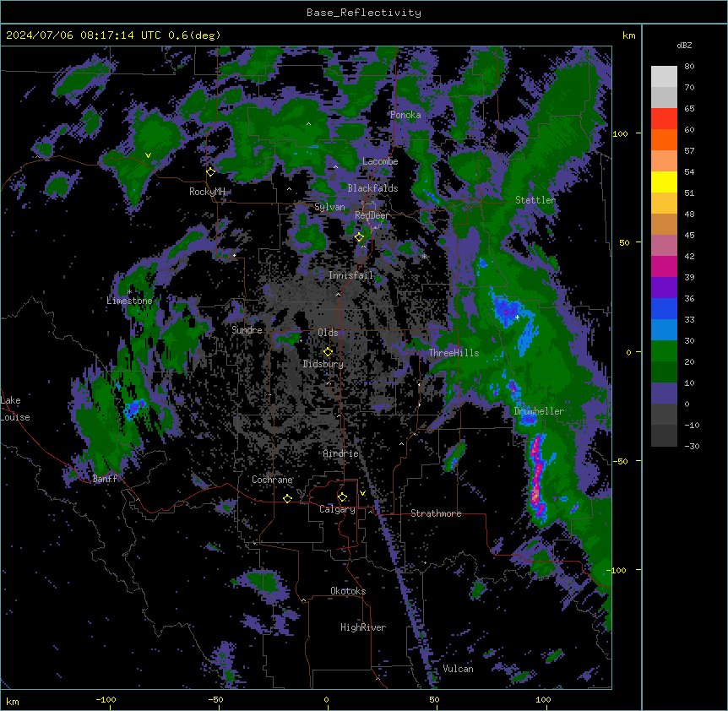
Task: Click the RockyMH label
Action: tap(207, 192)
